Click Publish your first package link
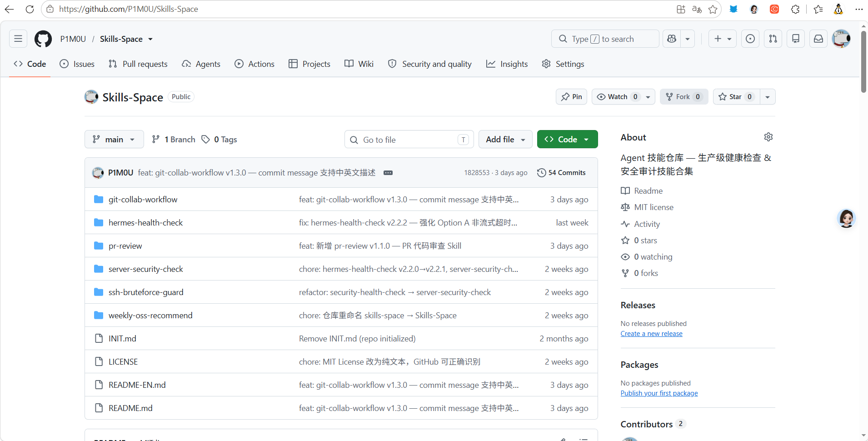Image resolution: width=868 pixels, height=441 pixels. click(659, 393)
